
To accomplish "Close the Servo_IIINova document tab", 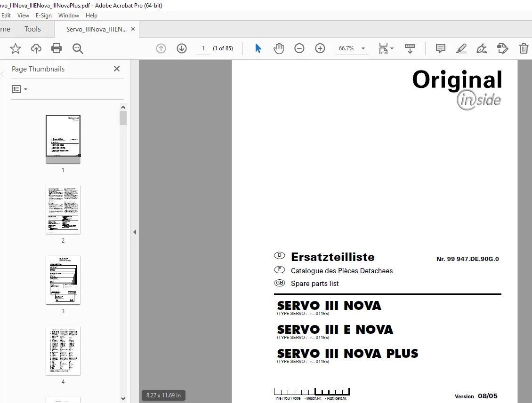I will click(x=133, y=29).
